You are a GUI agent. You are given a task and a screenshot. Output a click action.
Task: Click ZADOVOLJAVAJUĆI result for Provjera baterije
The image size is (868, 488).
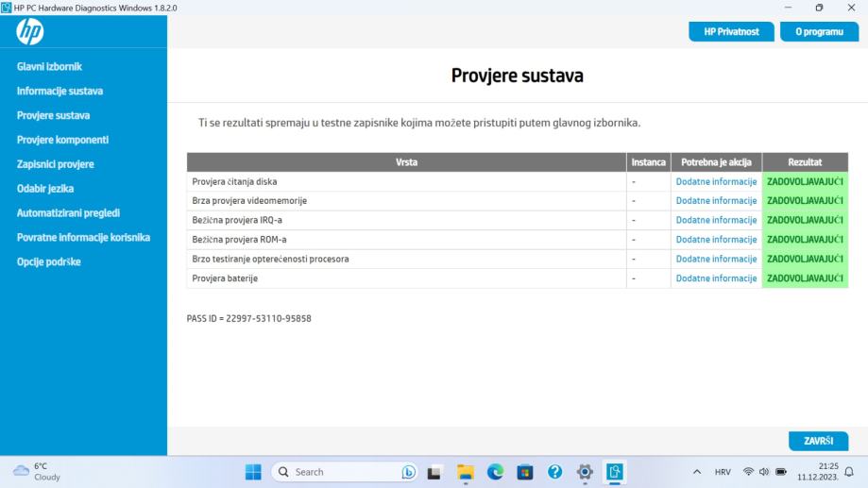tap(805, 278)
